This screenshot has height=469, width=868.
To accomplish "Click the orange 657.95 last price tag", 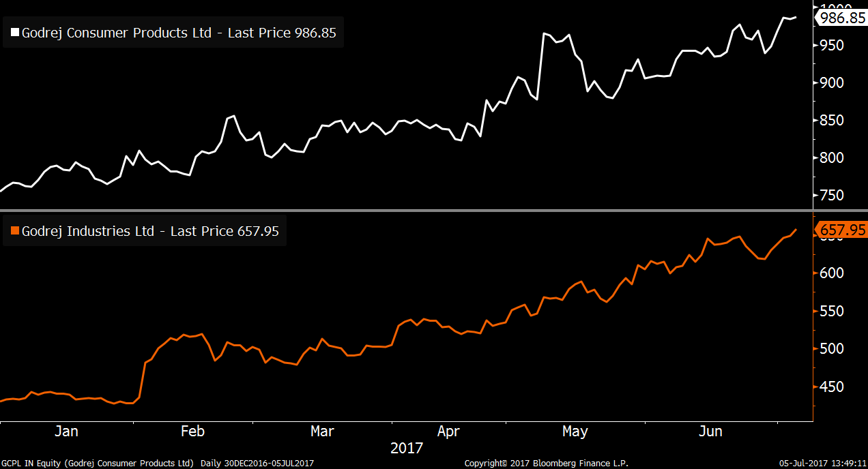I will pos(841,230).
